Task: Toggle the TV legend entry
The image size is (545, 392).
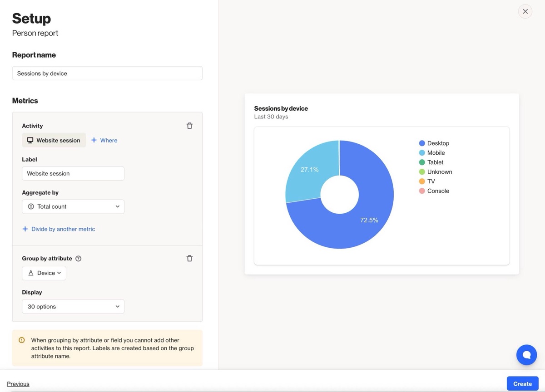Action: coord(427,181)
